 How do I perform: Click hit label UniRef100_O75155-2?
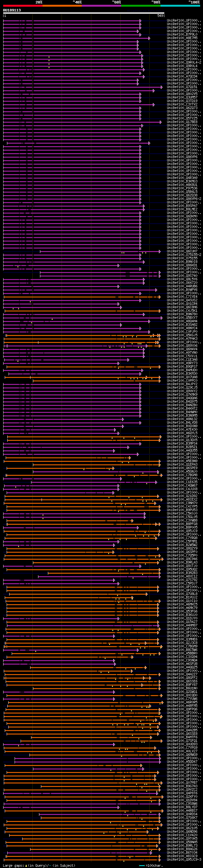184,255
